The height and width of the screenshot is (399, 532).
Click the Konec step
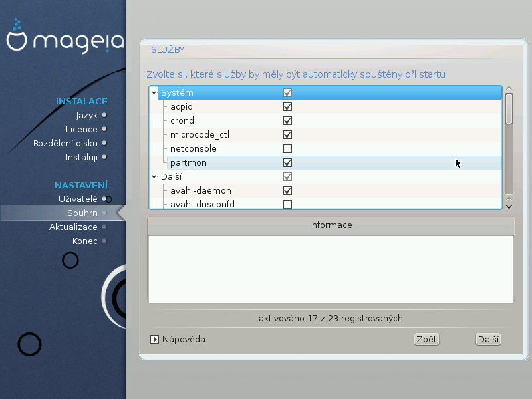85,241
